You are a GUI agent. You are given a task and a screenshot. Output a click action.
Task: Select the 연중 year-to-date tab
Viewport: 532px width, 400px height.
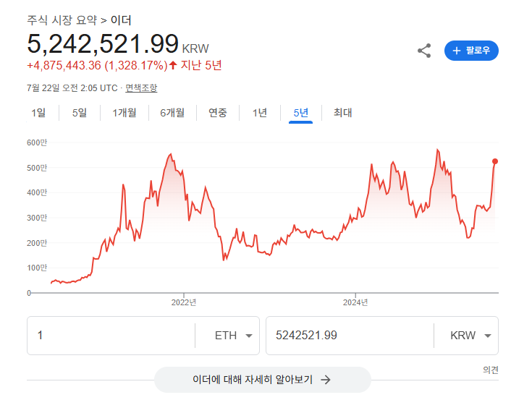coord(218,113)
